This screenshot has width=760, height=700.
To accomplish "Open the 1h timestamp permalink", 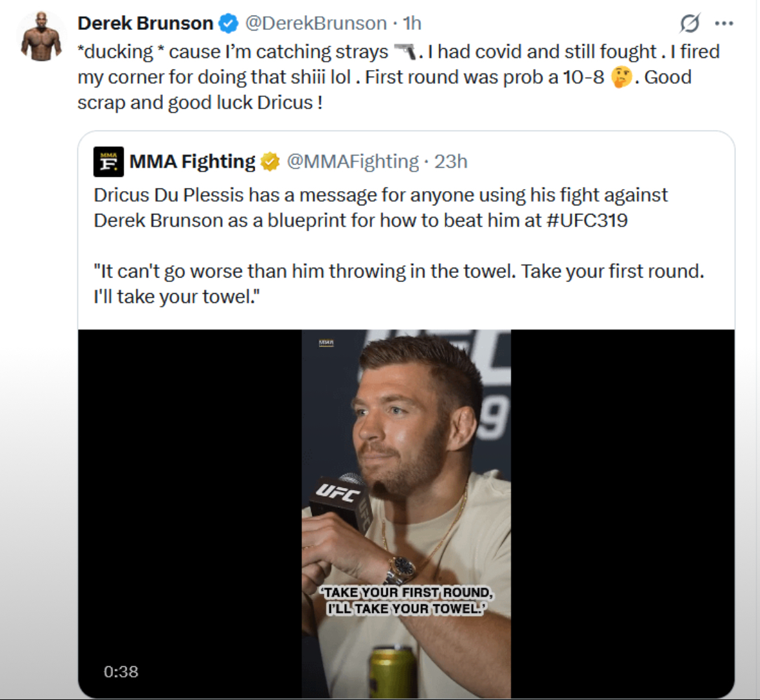I will pyautogui.click(x=412, y=23).
